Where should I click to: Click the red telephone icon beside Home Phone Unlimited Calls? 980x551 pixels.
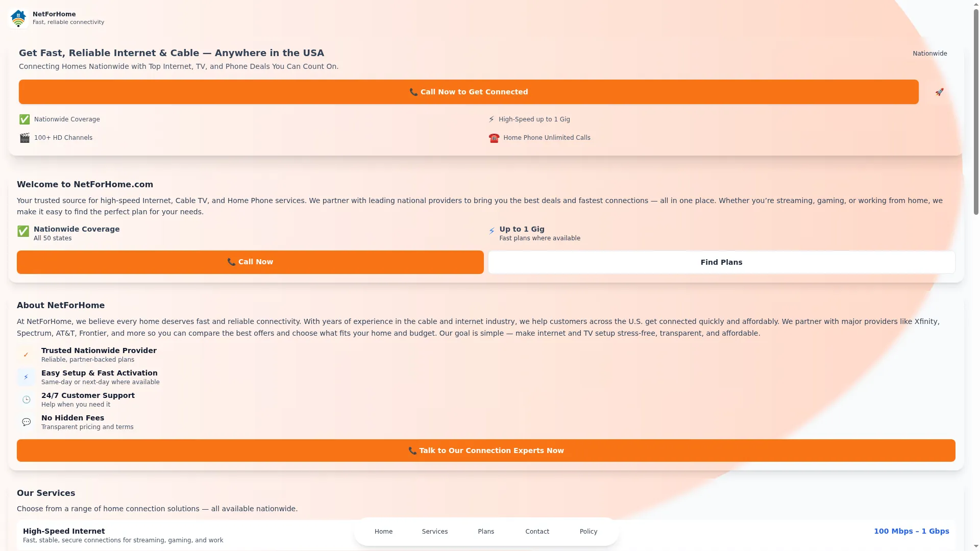coord(494,138)
